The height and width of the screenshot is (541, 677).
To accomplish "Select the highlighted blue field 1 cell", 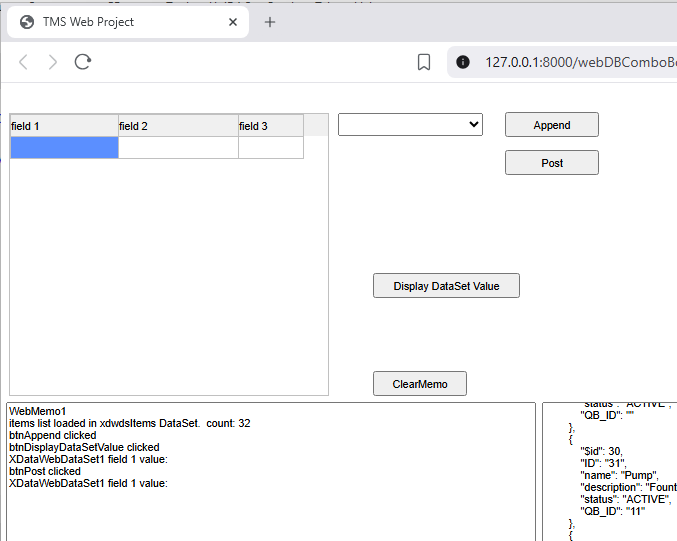I will pyautogui.click(x=64, y=148).
